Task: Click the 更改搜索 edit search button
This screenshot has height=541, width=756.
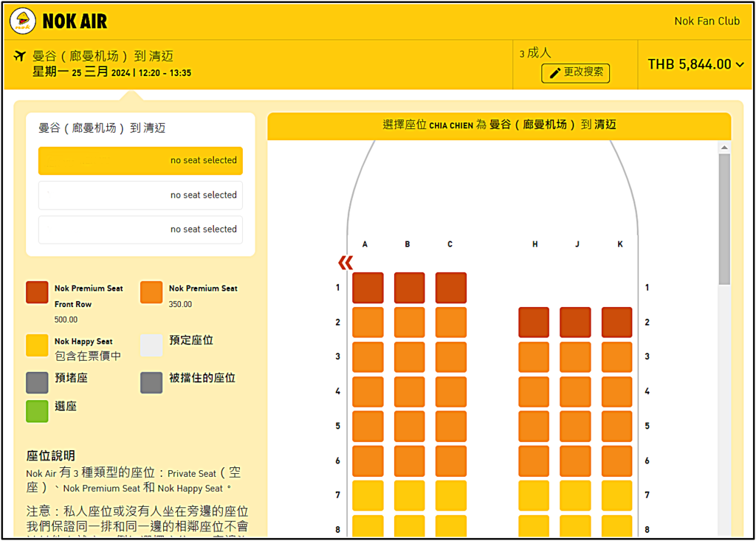Action: (575, 73)
